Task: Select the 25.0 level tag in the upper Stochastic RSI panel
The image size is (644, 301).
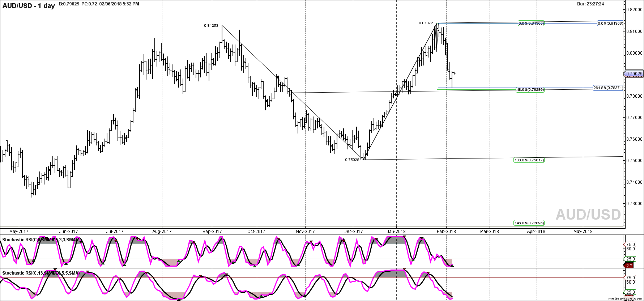Action: (630, 259)
